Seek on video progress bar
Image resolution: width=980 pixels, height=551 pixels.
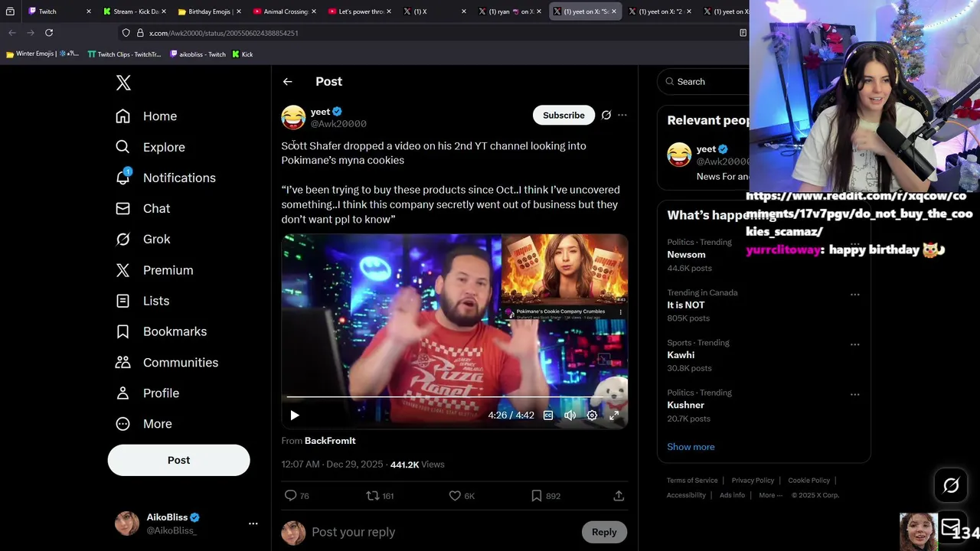455,397
